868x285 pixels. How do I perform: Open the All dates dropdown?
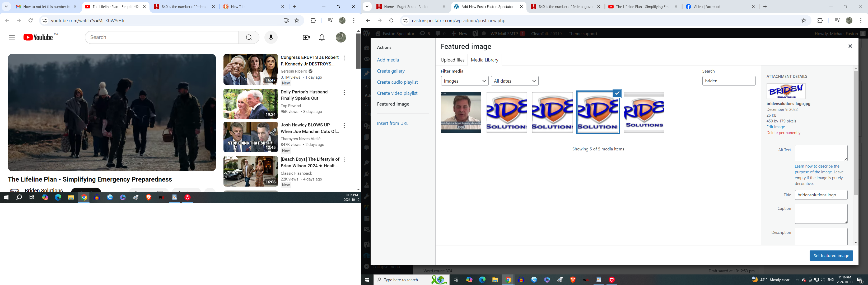click(515, 81)
